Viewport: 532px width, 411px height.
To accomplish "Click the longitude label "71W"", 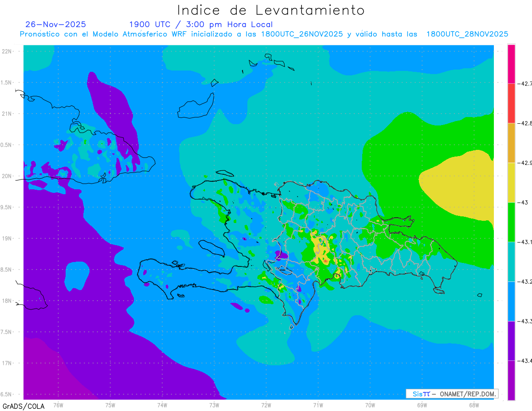I will point(318,405).
